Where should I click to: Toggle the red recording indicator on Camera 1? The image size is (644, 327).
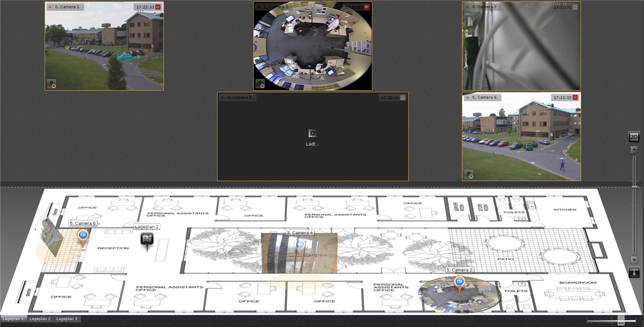[x=158, y=7]
